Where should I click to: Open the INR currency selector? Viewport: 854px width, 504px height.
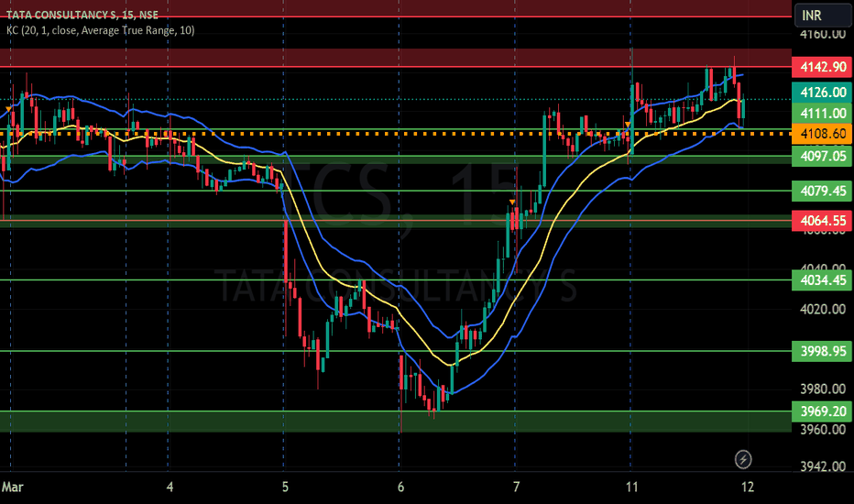823,16
